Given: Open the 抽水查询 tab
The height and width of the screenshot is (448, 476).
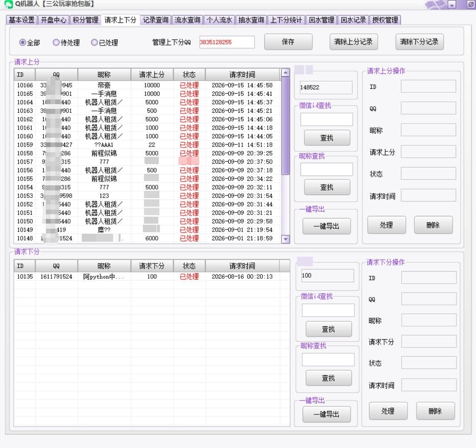Looking at the screenshot, I should (x=251, y=20).
